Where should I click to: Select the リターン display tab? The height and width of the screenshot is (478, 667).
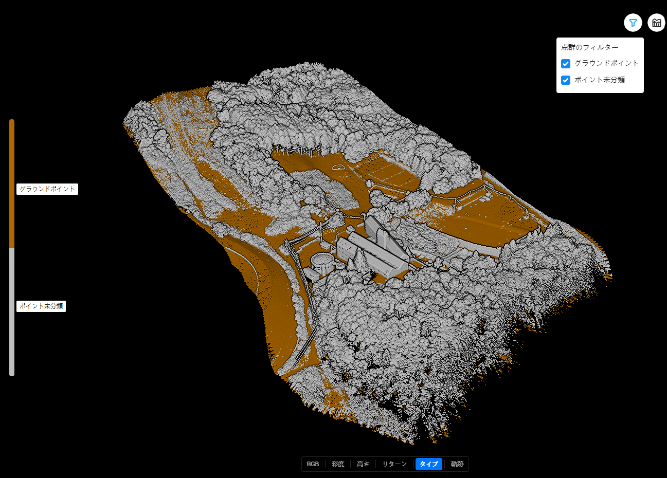395,464
